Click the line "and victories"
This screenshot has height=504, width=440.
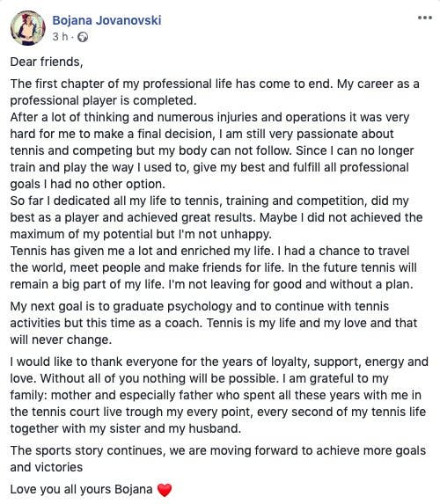click(47, 467)
